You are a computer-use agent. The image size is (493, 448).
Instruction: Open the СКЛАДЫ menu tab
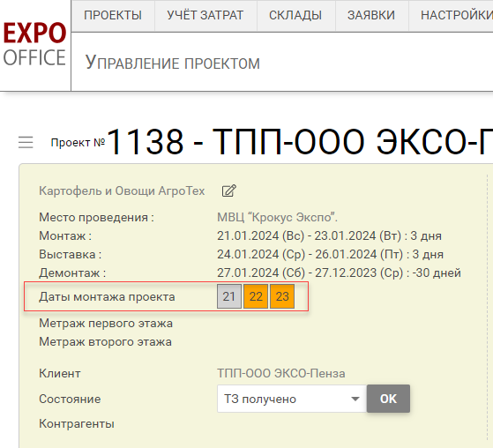(x=295, y=15)
